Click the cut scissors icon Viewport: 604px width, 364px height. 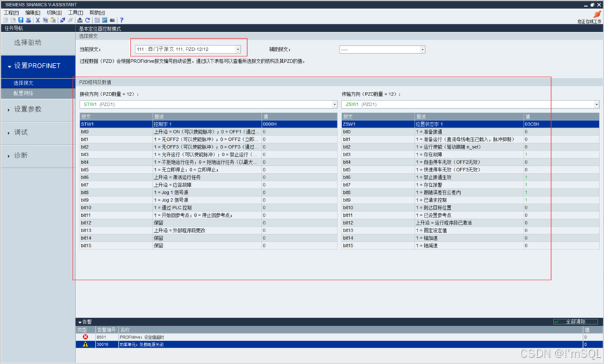click(38, 20)
